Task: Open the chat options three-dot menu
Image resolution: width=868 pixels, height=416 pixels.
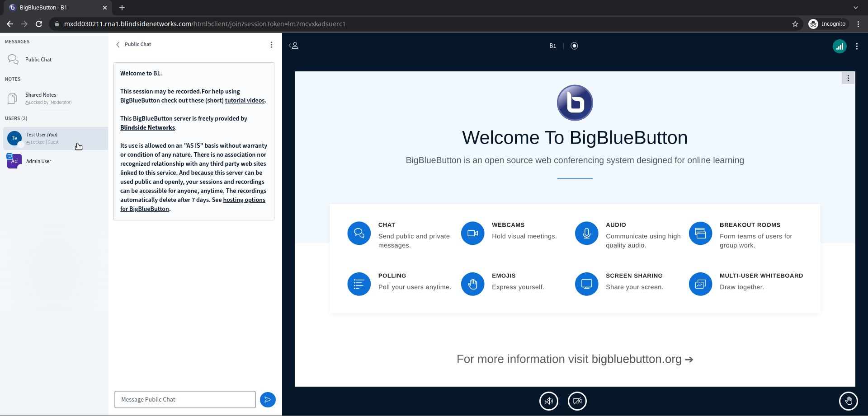Action: 271,45
